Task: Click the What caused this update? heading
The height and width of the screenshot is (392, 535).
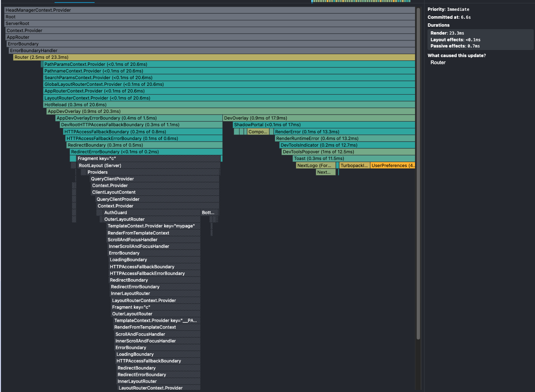Action: 457,55
